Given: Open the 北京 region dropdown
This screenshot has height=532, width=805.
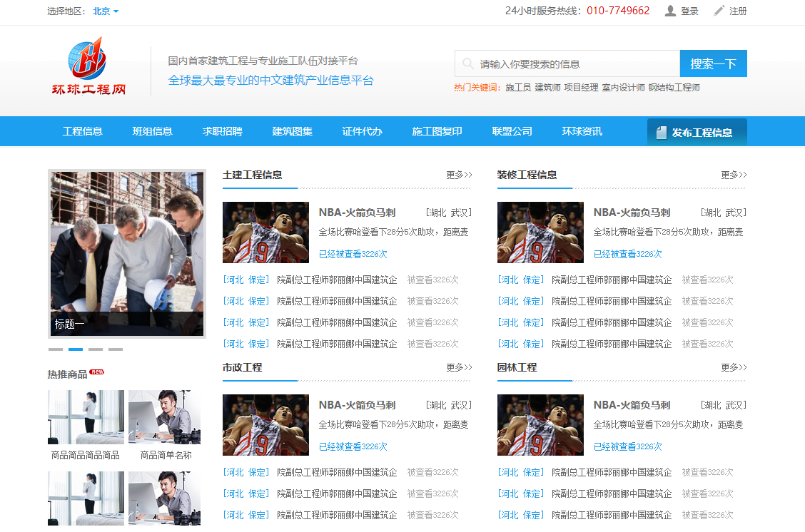Looking at the screenshot, I should pyautogui.click(x=106, y=11).
